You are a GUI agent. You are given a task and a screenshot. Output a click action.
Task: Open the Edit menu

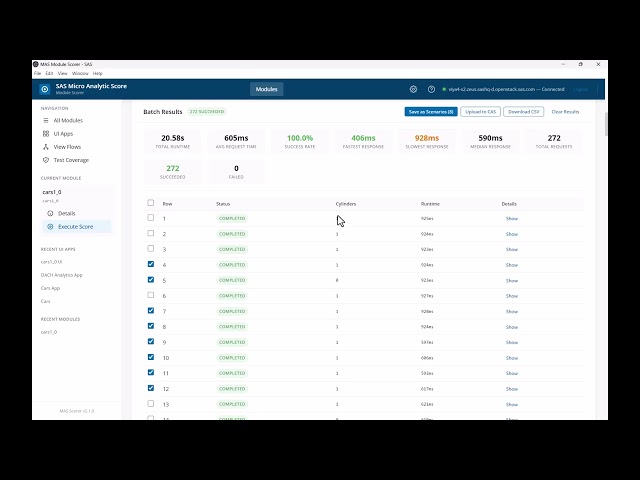(x=49, y=73)
